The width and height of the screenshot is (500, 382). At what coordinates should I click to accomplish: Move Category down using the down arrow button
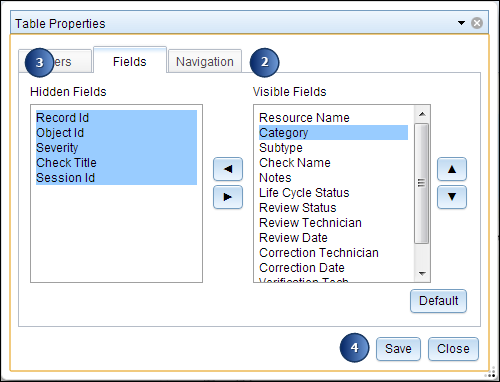tap(452, 197)
